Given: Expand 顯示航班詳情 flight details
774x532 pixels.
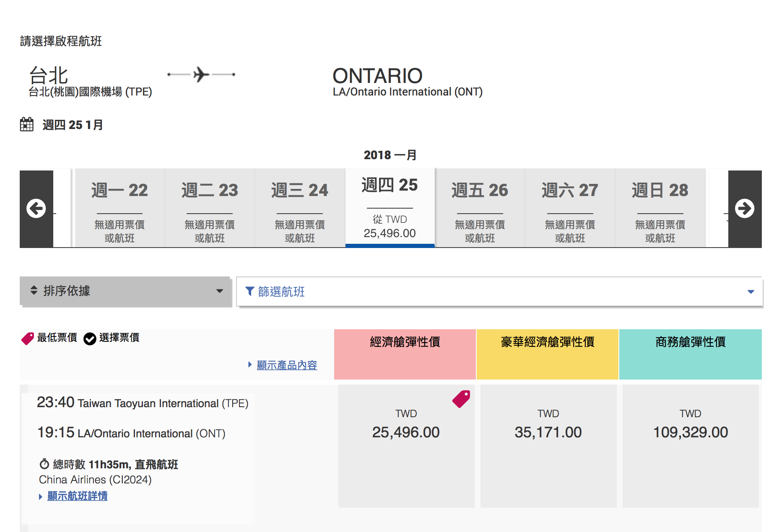Looking at the screenshot, I should point(77,496).
